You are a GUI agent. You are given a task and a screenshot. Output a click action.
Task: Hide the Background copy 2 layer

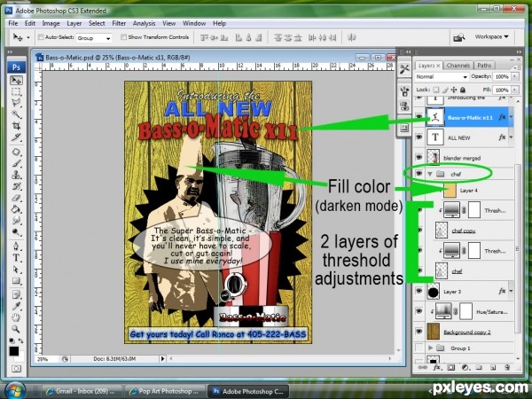419,331
